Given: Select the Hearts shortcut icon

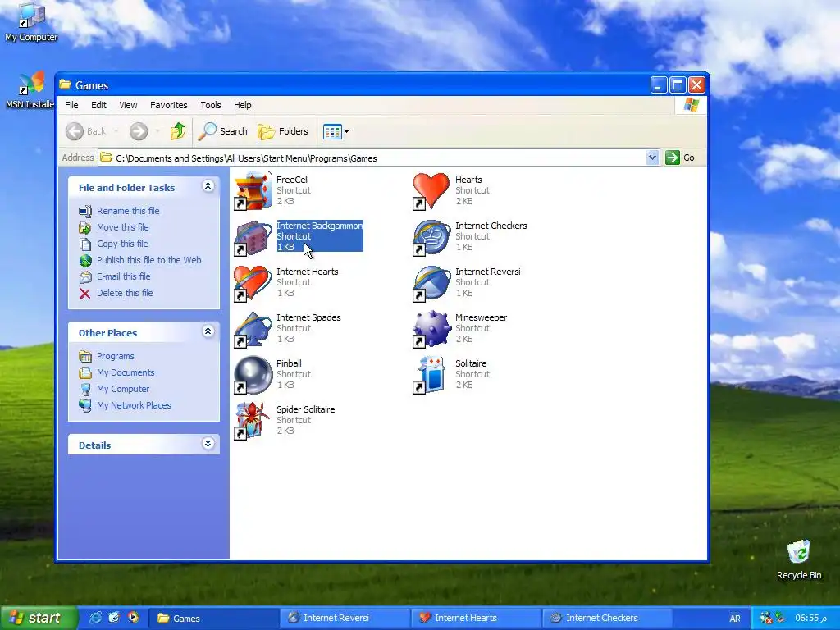Looking at the screenshot, I should (x=431, y=190).
